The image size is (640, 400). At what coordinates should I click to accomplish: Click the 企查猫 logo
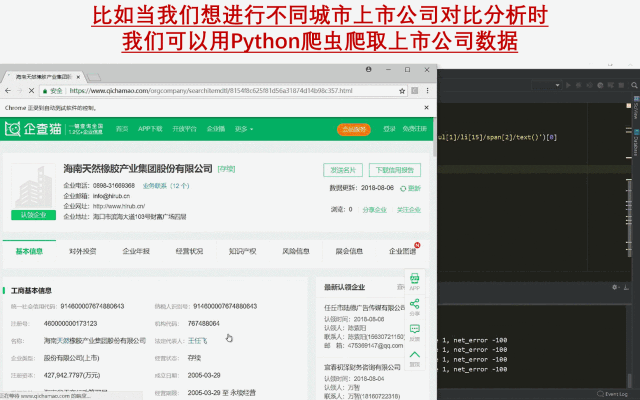coord(33,129)
